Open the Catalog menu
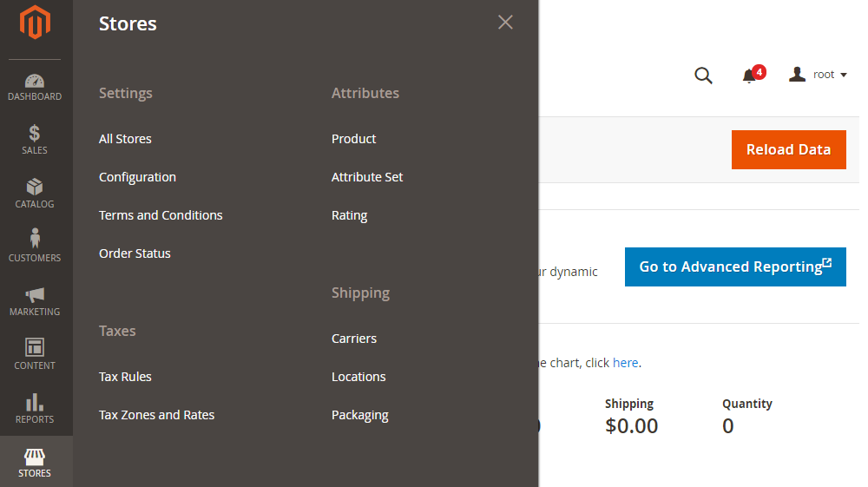Image resolution: width=868 pixels, height=487 pixels. (x=35, y=193)
